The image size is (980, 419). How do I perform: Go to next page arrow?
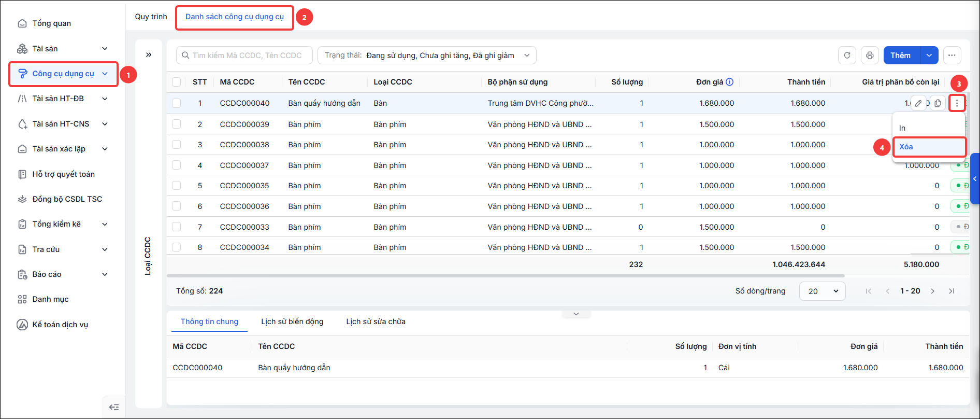pyautogui.click(x=933, y=291)
